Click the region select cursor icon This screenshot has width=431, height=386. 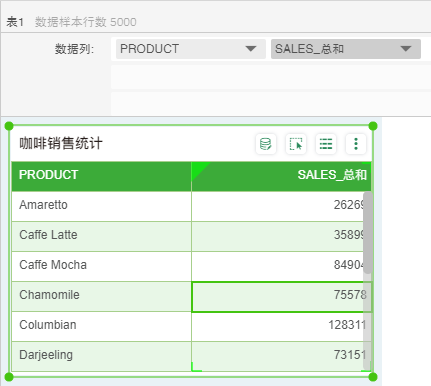pos(296,144)
